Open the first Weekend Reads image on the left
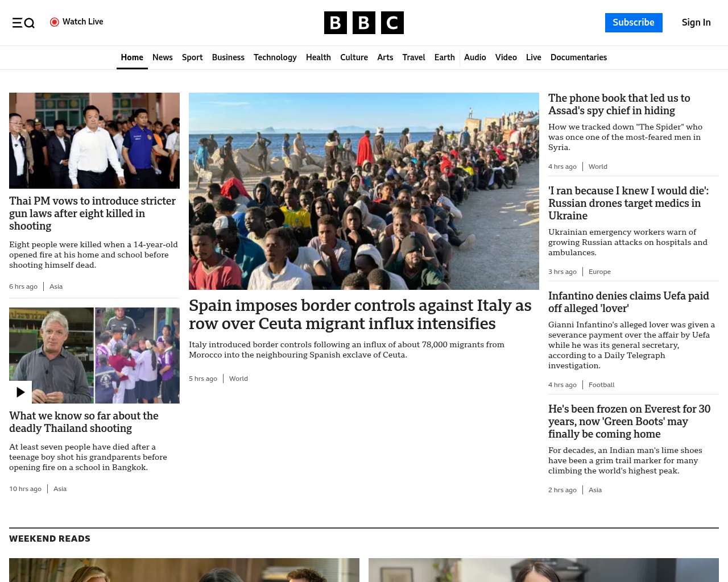Viewport: 728px width, 582px height. (x=184, y=570)
